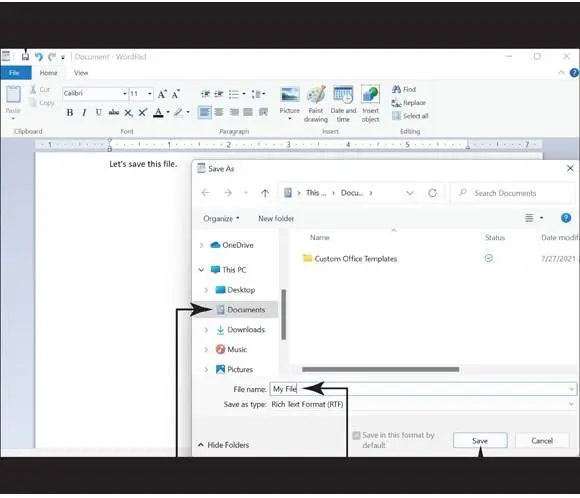
Task: Open the Paragraph settings icon
Action: tap(263, 112)
